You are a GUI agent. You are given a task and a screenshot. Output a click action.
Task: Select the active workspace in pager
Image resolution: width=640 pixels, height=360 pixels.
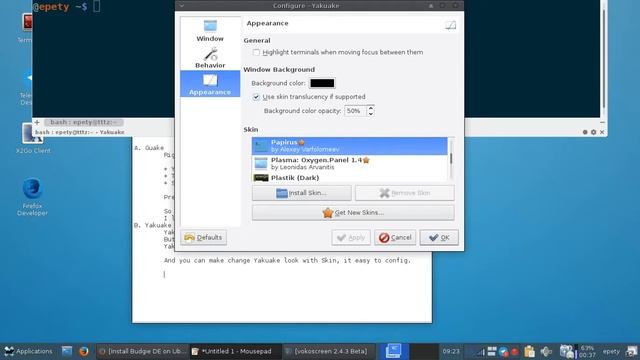pos(393,351)
